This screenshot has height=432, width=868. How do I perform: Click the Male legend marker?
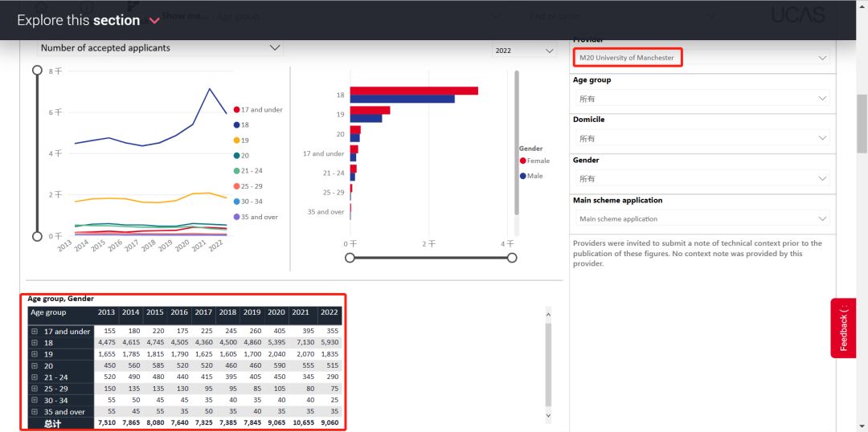coord(522,176)
